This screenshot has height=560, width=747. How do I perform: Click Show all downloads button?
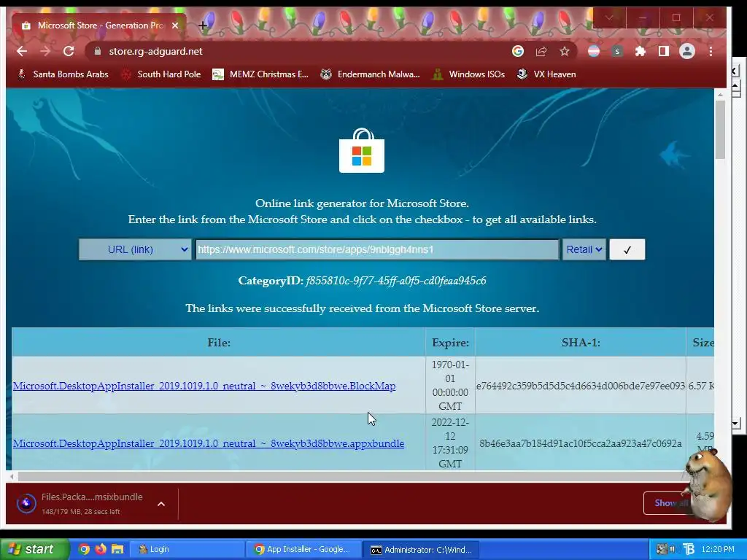(x=670, y=503)
